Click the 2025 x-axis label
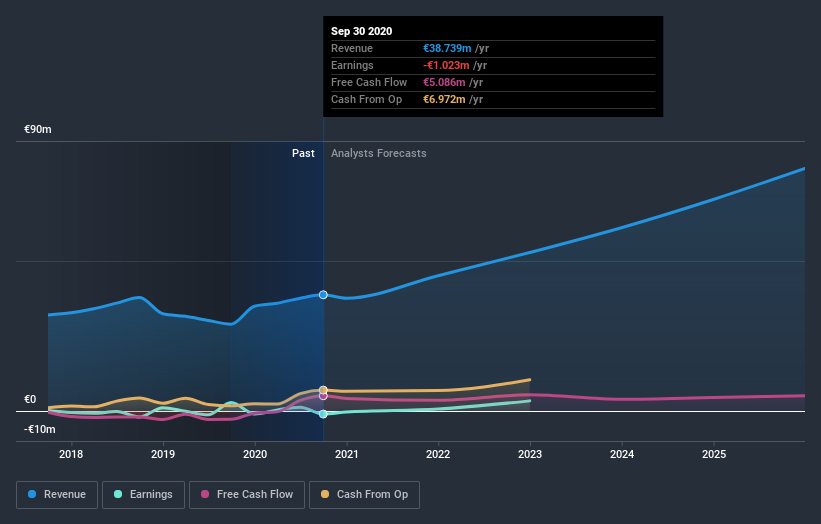Viewport: 821px width, 524px height. pyautogui.click(x=714, y=454)
